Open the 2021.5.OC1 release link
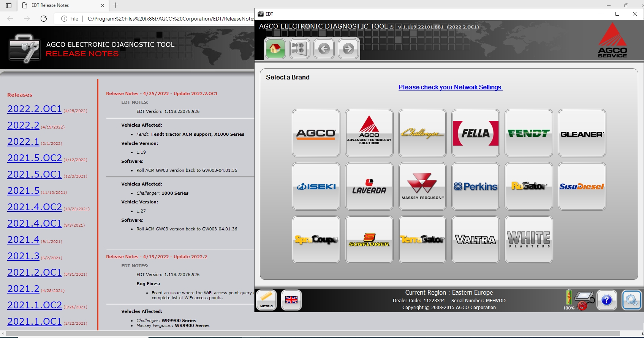Viewport: 644px width, 338px height. coord(35,174)
